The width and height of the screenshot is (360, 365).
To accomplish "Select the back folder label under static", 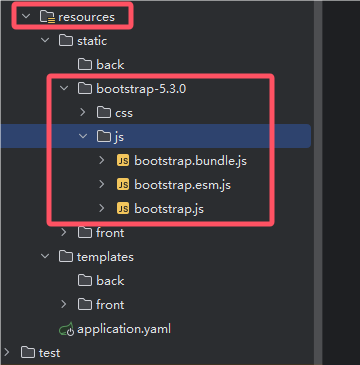I will [110, 65].
